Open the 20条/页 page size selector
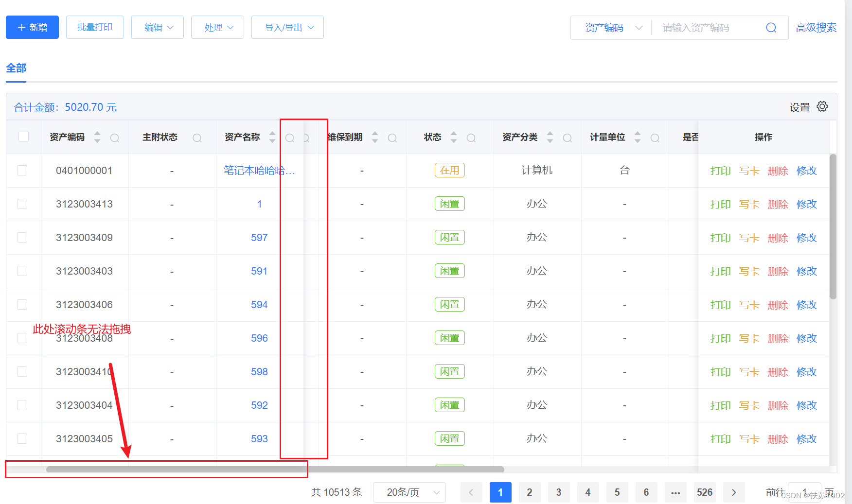Screen dimensions: 852x504 409,492
